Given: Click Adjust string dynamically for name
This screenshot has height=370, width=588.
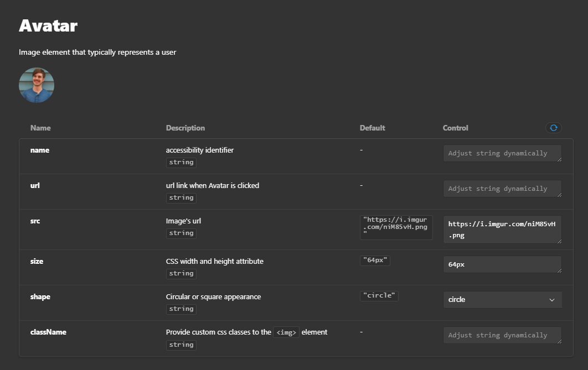Looking at the screenshot, I should coord(502,153).
